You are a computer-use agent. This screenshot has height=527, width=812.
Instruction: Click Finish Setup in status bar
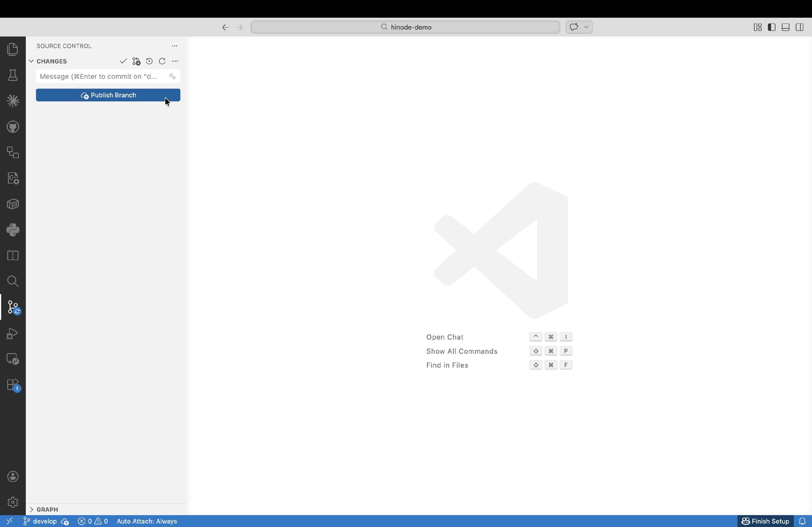(765, 521)
